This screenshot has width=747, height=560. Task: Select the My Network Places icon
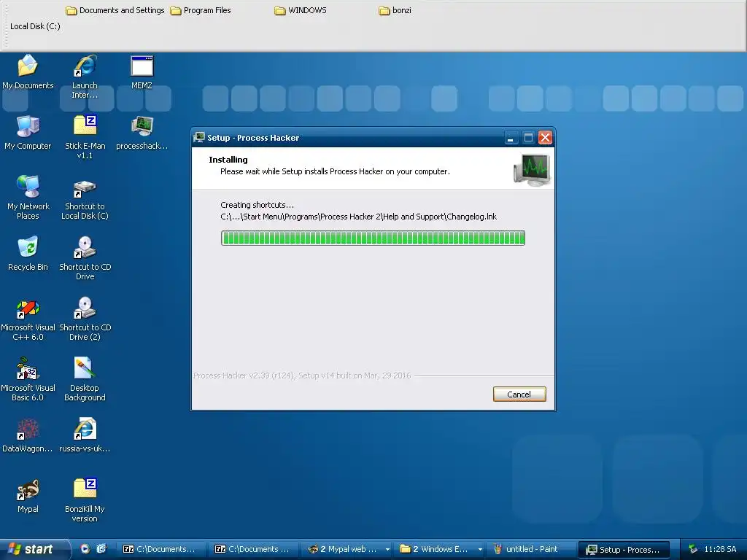point(28,198)
